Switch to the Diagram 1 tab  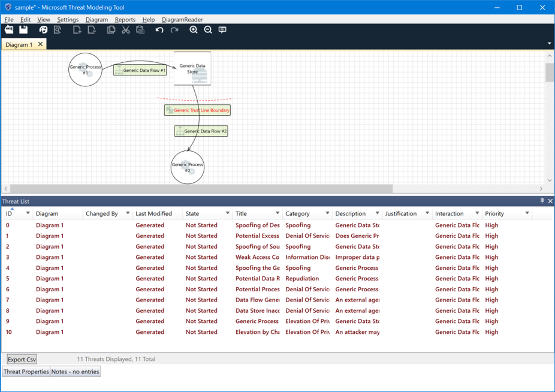(x=19, y=44)
